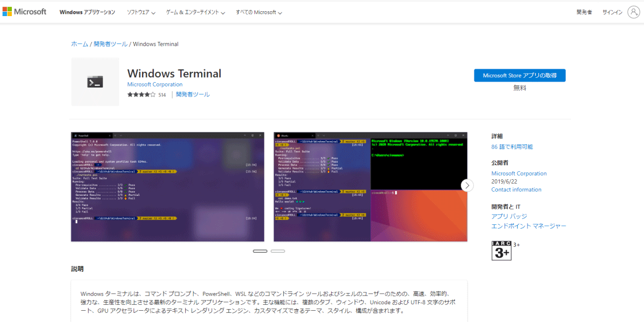Image resolution: width=644 pixels, height=322 pixels.
Task: Select the first carousel page indicator
Action: click(260, 251)
